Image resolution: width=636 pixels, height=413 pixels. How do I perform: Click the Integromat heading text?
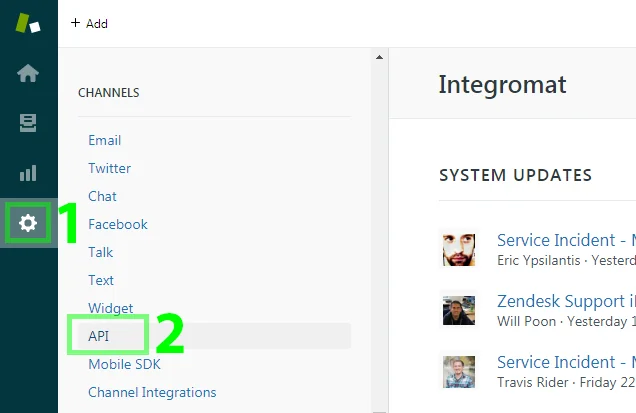coord(502,85)
